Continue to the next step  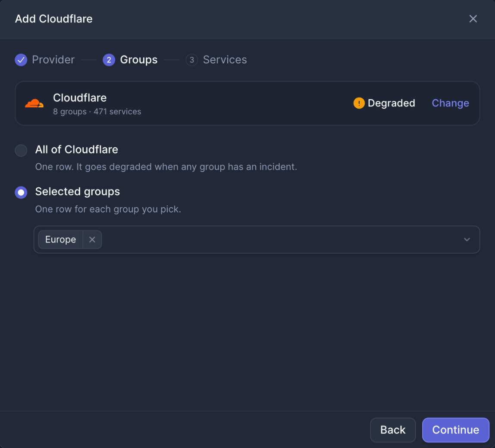455,430
